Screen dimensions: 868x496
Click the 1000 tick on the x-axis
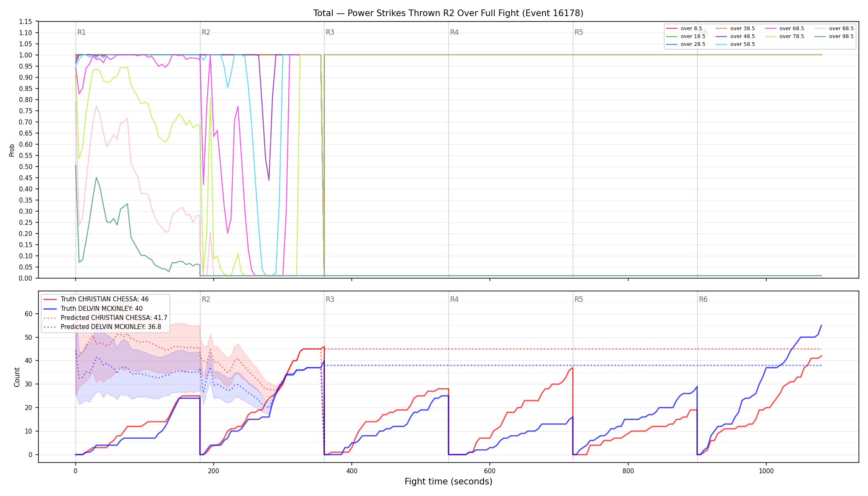click(x=766, y=471)
